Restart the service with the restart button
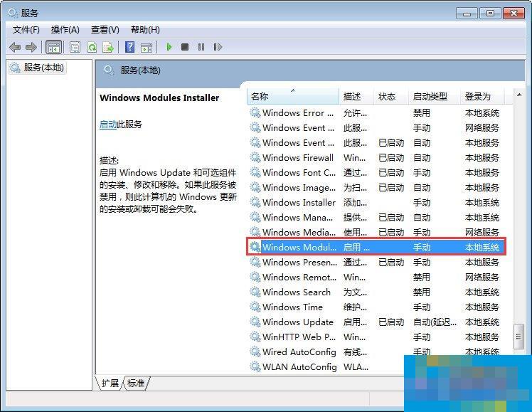This screenshot has width=532, height=412. [x=218, y=47]
